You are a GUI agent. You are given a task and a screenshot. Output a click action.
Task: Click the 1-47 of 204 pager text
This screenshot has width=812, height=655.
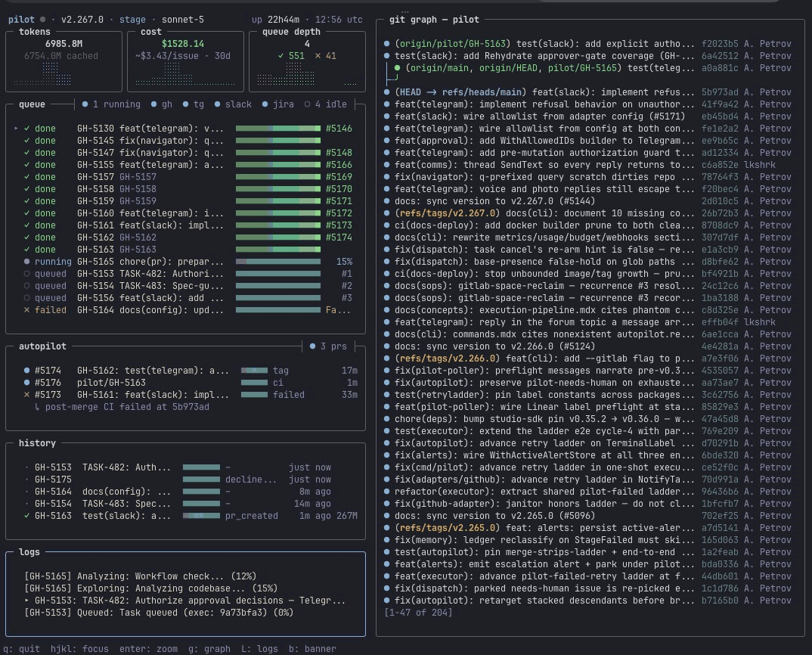tap(418, 613)
